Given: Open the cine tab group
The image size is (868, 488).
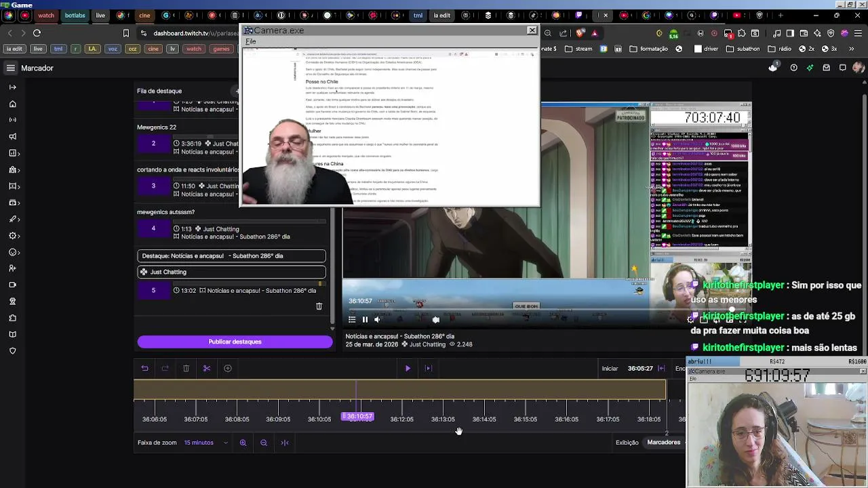Looking at the screenshot, I should point(144,15).
